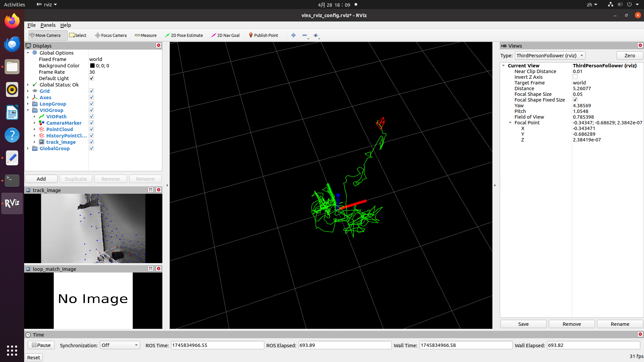Activate the Focus Camera tool
644x362 pixels.
tap(111, 35)
